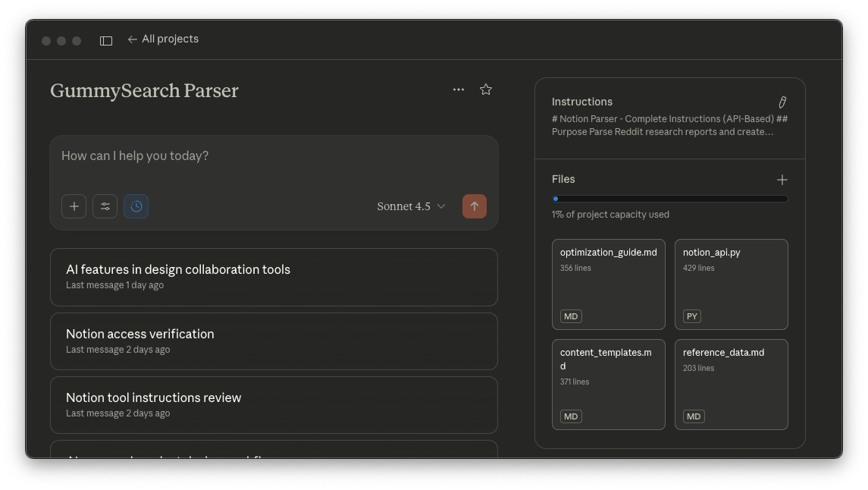
Task: Click the '203 lines' label
Action: tap(699, 368)
